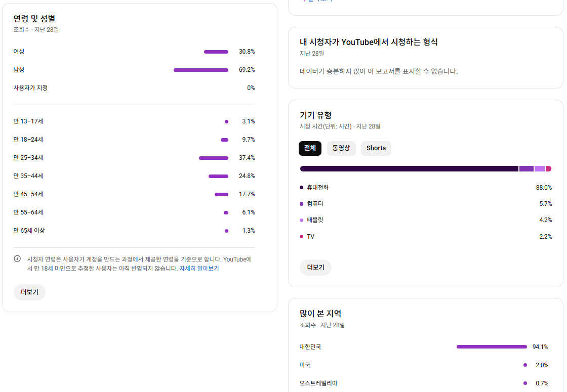567x392 pixels.
Task: Click the 여성 30.8% bar
Action: pos(216,52)
